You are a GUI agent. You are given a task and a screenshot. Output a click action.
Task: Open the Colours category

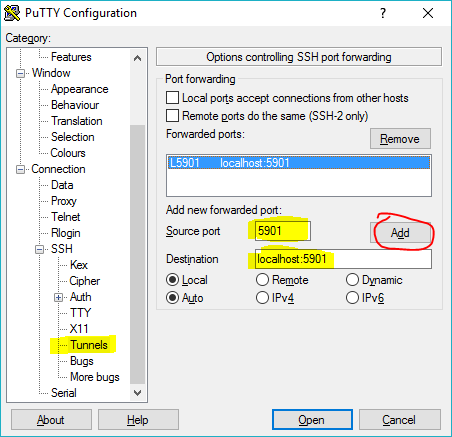point(68,153)
